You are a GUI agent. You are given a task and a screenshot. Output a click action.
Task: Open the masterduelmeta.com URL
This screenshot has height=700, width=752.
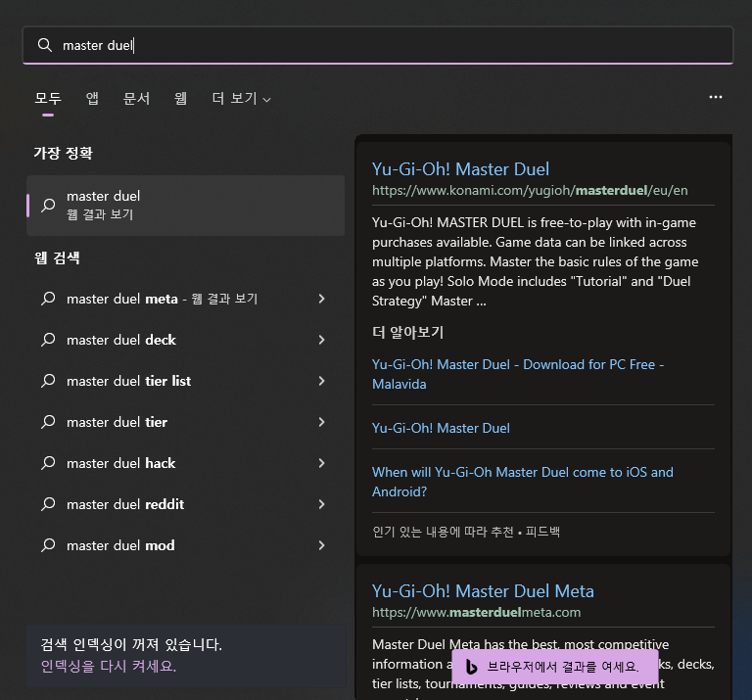coord(476,612)
